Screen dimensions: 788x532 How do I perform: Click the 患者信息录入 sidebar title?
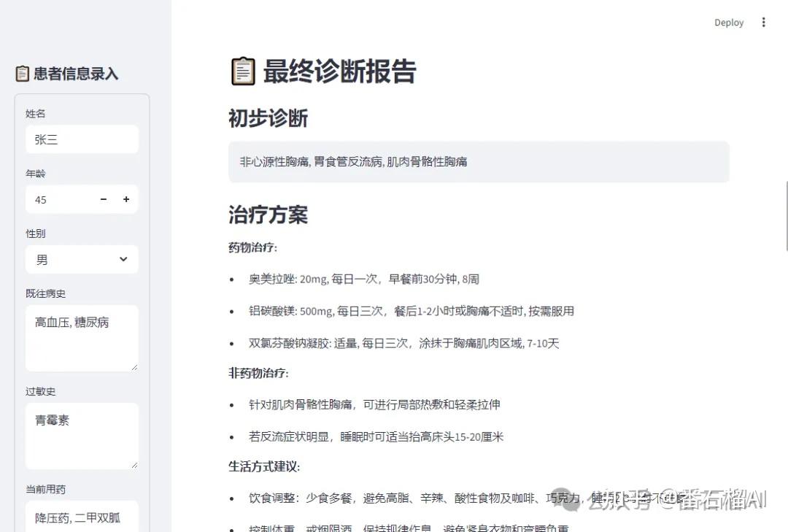(76, 74)
